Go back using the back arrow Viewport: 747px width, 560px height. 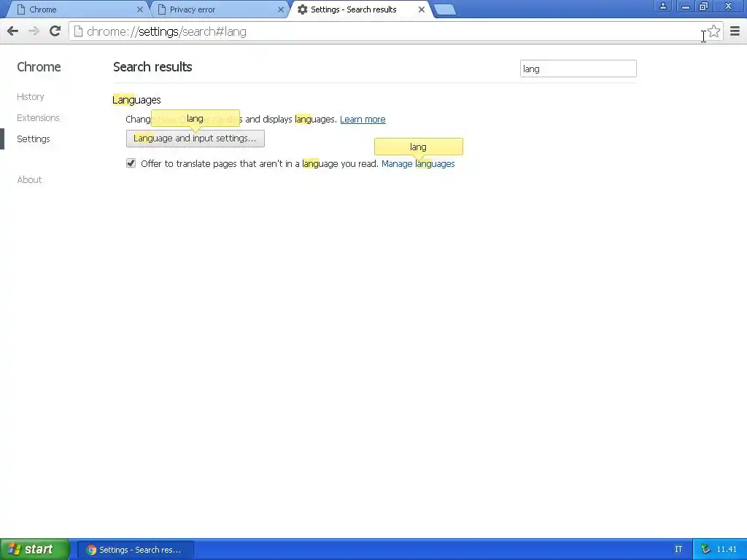pos(13,31)
